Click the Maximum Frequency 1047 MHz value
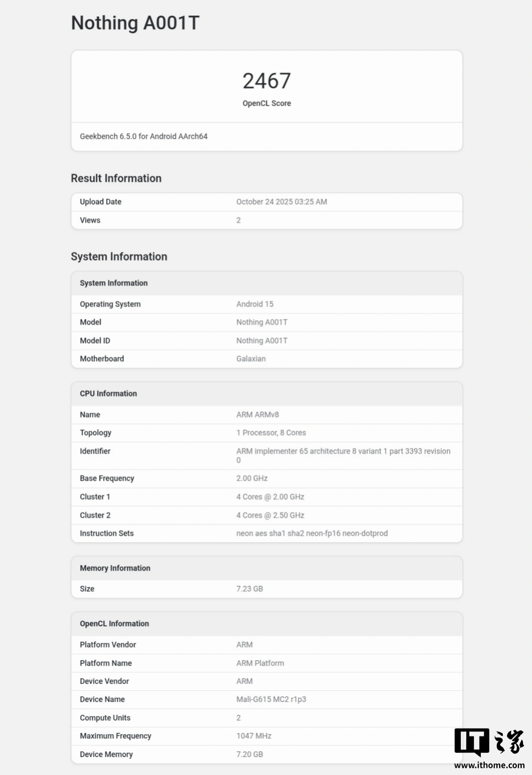This screenshot has width=532, height=775. click(254, 736)
